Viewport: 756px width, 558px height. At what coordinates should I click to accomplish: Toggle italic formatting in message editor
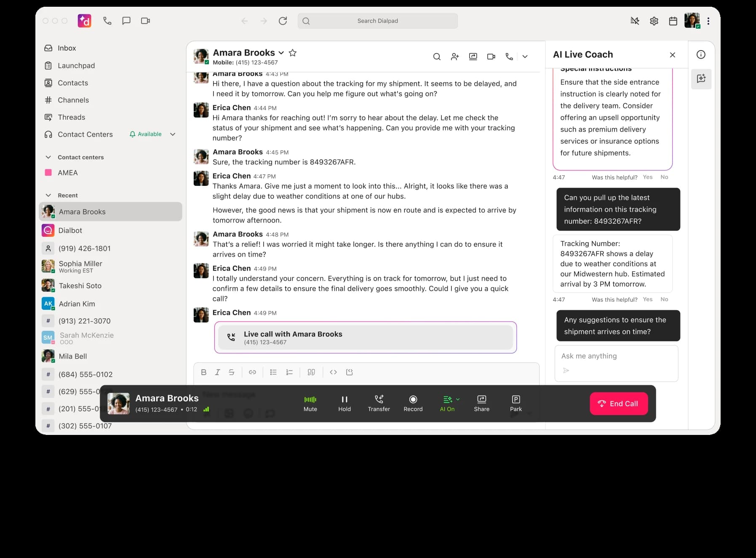click(x=217, y=372)
